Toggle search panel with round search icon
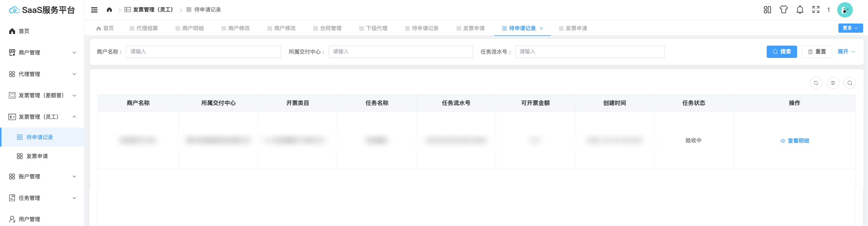 tap(849, 83)
